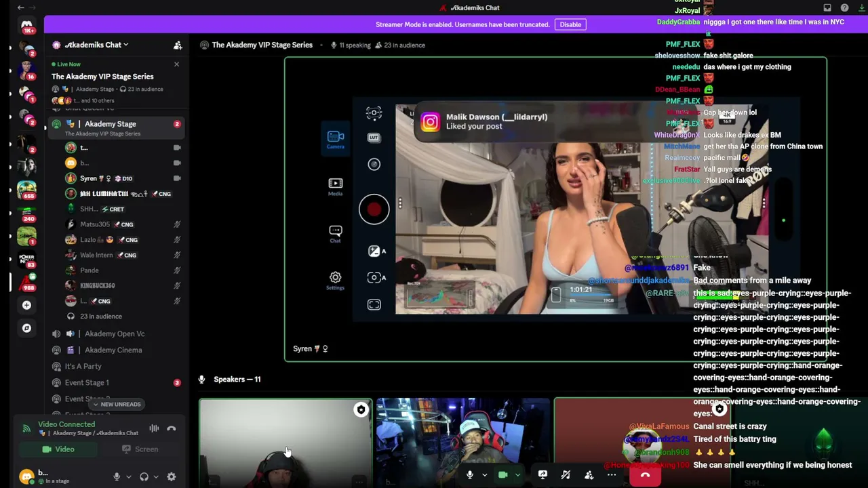Disconnect from voice in the Video Connected panel
868x488 pixels.
pos(172,428)
